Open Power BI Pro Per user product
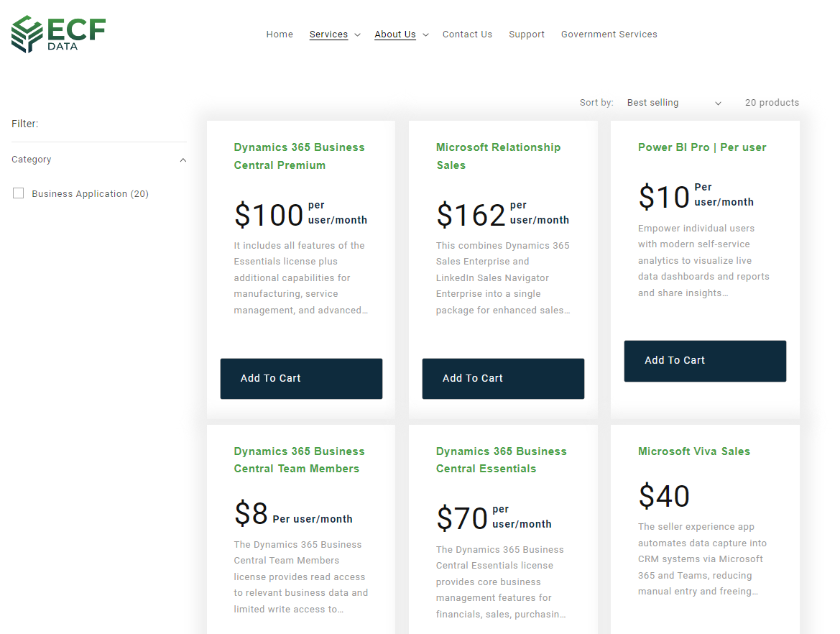Image resolution: width=840 pixels, height=634 pixels. point(702,147)
